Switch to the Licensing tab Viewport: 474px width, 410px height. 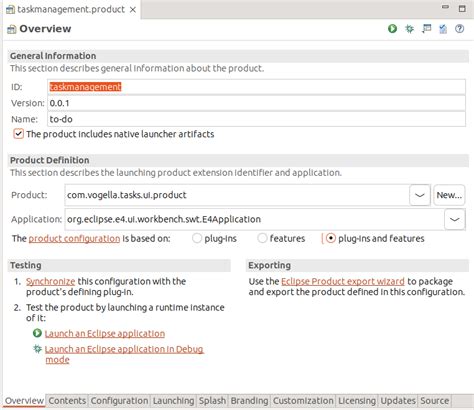(x=357, y=401)
